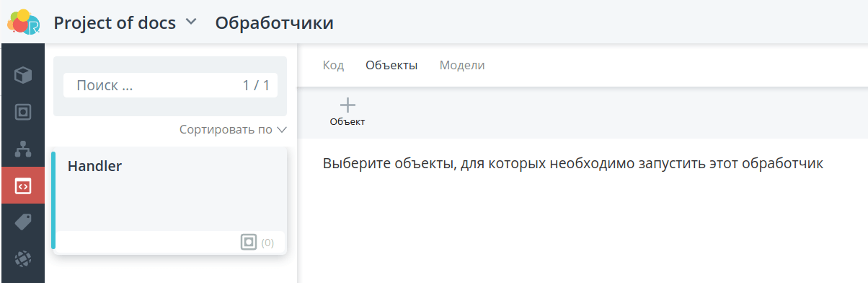Open the Сортировать по dropdown
Viewport: 868px width, 283px height.
tap(233, 130)
